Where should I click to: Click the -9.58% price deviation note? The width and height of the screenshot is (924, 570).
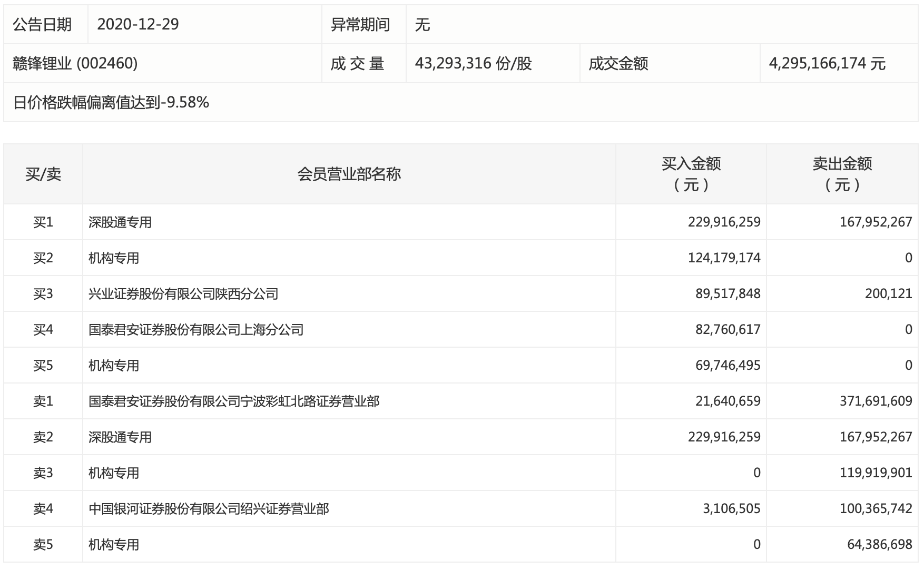click(x=111, y=102)
